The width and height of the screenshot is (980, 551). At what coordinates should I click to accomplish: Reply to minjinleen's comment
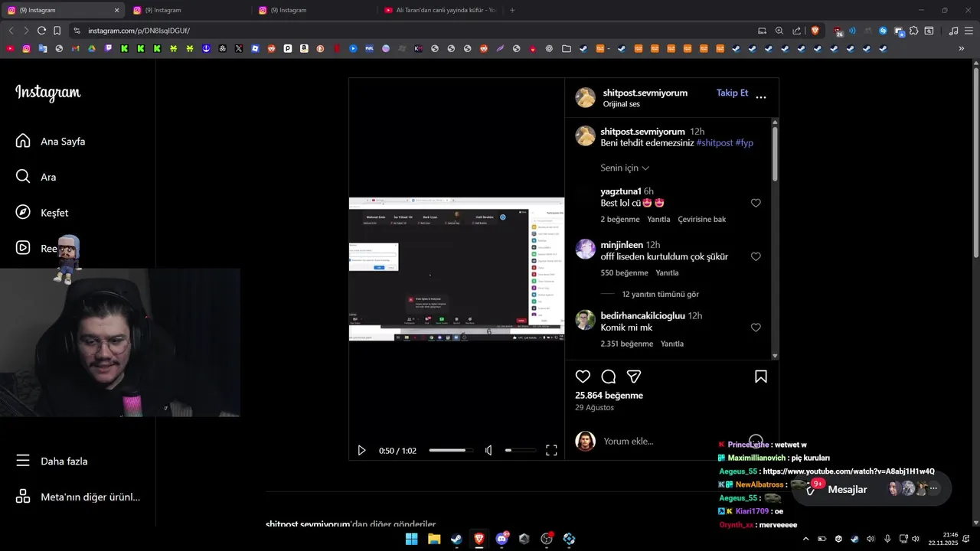667,273
